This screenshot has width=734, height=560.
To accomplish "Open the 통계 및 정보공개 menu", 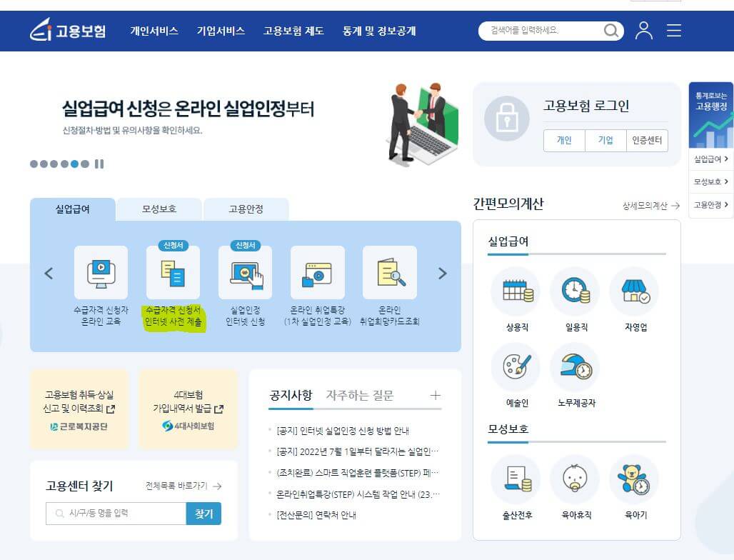I will click(378, 31).
